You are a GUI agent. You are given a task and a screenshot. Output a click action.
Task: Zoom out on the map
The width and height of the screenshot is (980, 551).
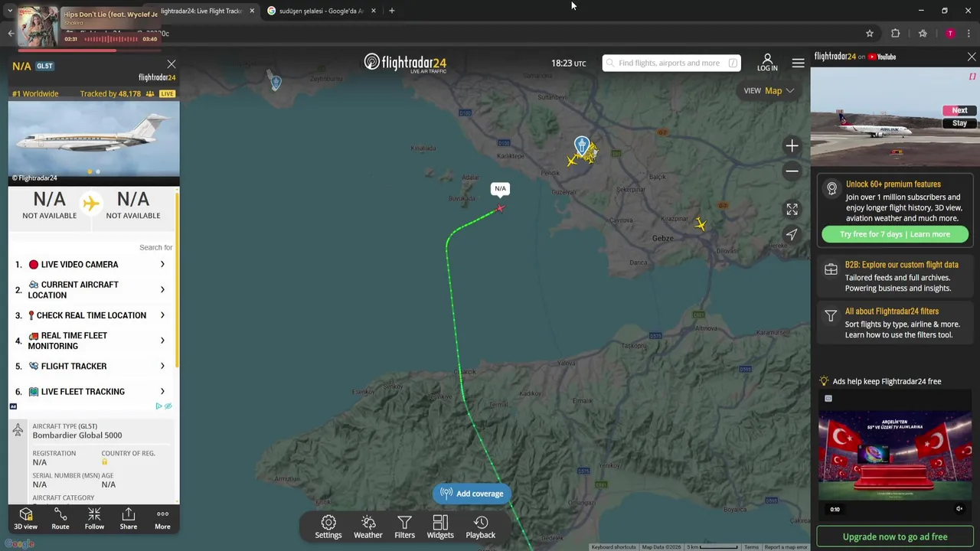(x=792, y=171)
